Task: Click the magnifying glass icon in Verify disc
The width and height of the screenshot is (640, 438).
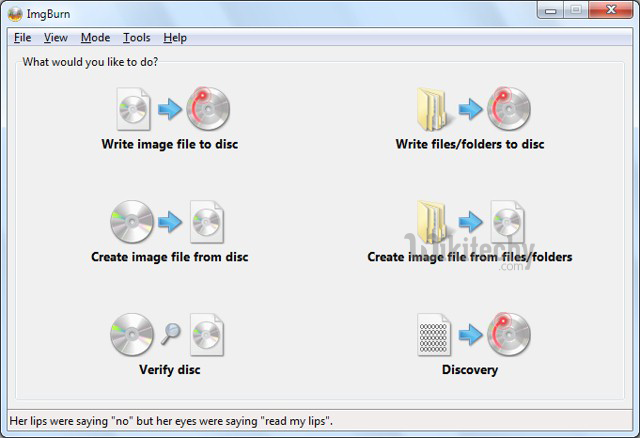Action: (x=171, y=334)
